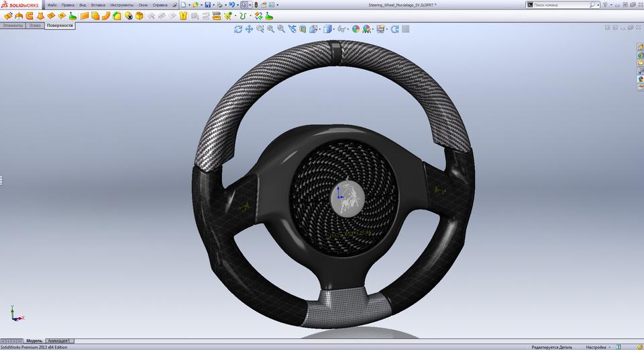Image resolution: width=644 pixels, height=350 pixels.
Task: Print the active document
Action: (x=220, y=5)
